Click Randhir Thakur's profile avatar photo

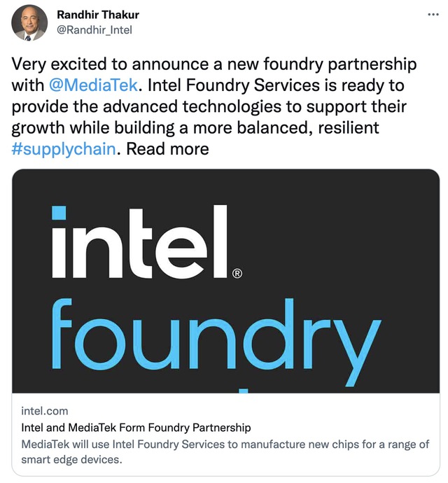pos(29,23)
